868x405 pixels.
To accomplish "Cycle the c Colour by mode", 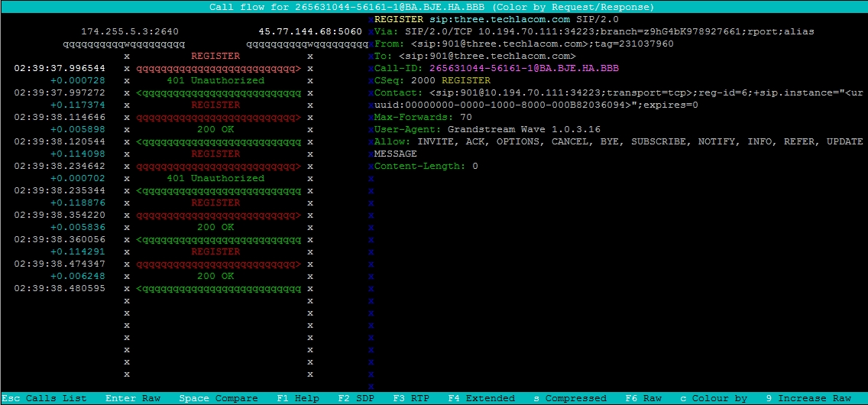I will 714,398.
